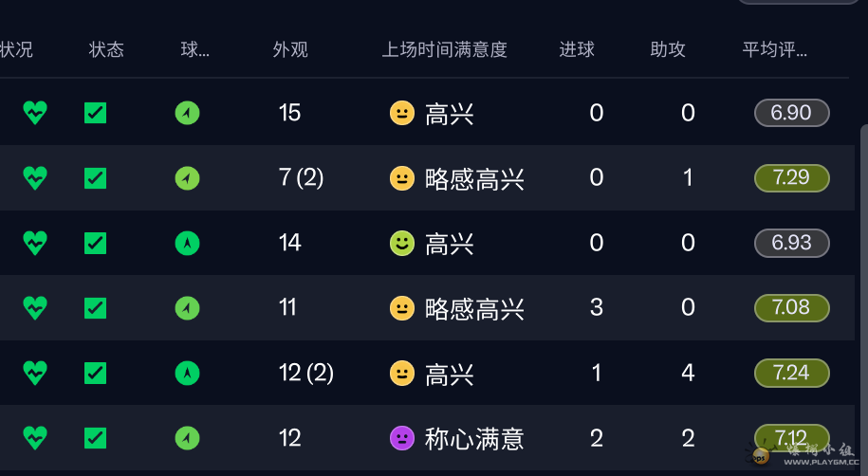
Task: Toggle the green checkbox in the 7.24 rating row
Action: [x=95, y=373]
